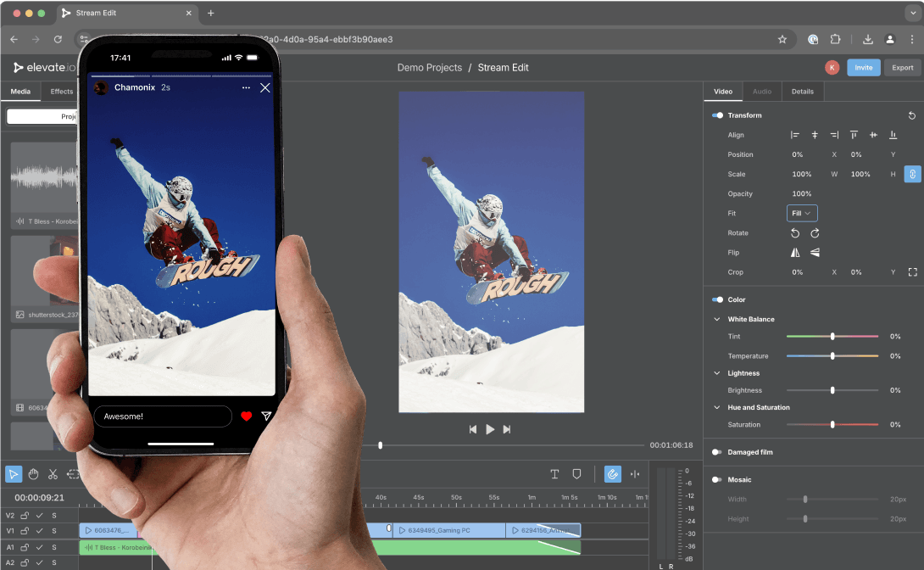Select the pointer/selection tool in timeline toolbar
Screen dimensions: 924x570
tap(13, 473)
